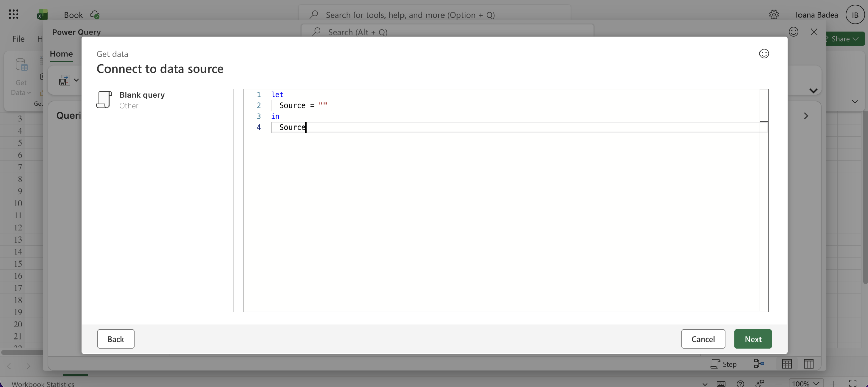Click the feedback smiley in Get data dialog

pyautogui.click(x=764, y=54)
